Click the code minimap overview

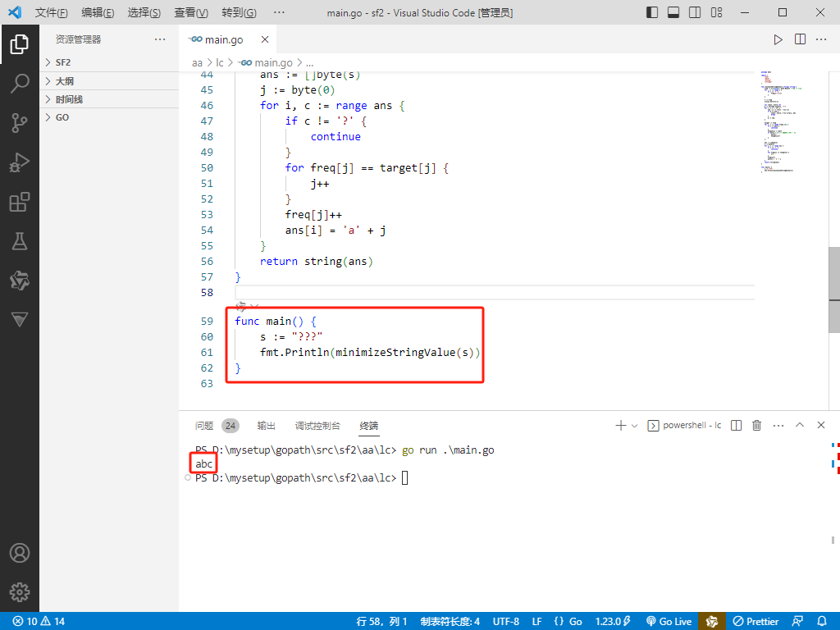pyautogui.click(x=780, y=121)
